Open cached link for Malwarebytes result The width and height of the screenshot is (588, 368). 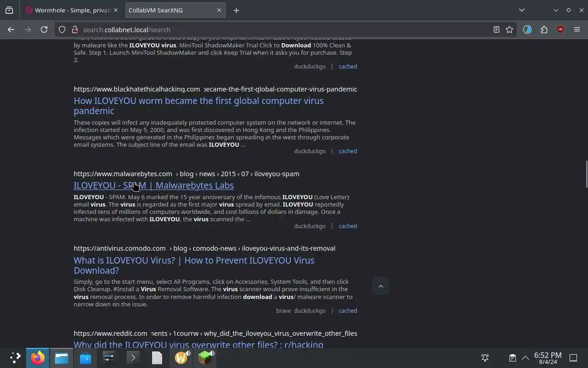[x=348, y=226]
